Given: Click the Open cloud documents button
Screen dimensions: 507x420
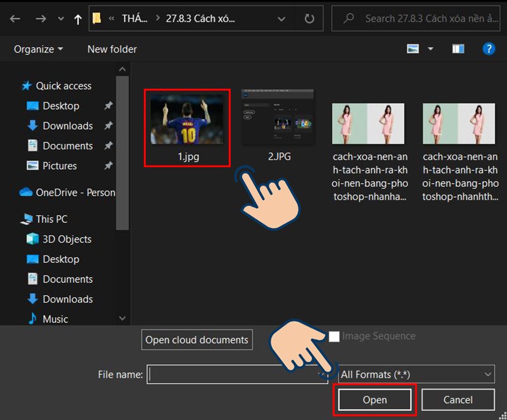Looking at the screenshot, I should click(x=196, y=340).
